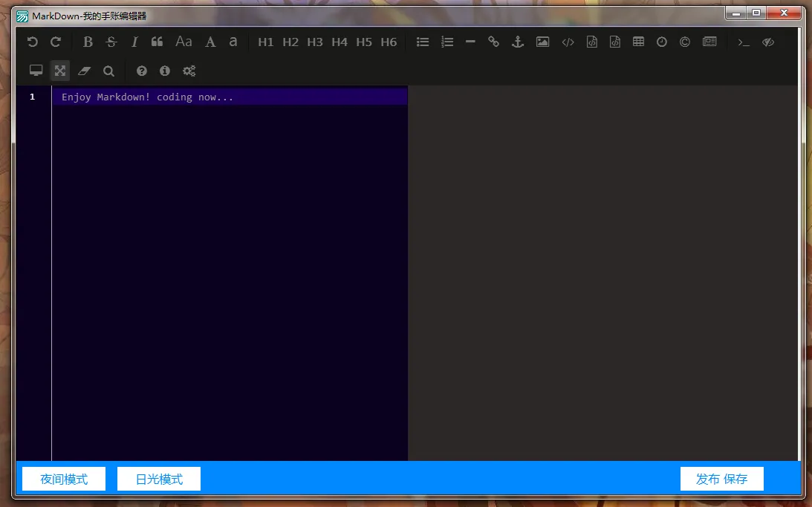This screenshot has width=812, height=507.
Task: Open search using the magnifier icon
Action: 108,71
